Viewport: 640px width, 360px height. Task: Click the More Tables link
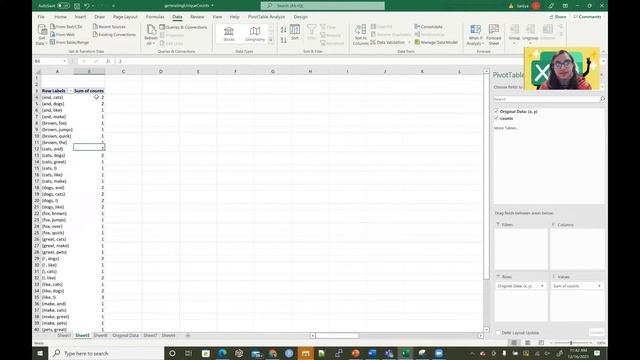point(506,128)
